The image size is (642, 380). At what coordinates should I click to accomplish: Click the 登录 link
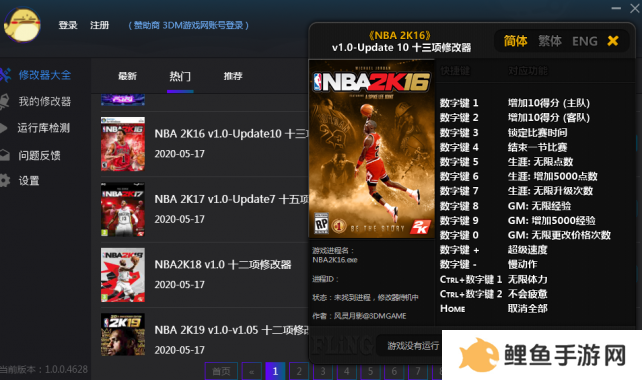point(68,25)
